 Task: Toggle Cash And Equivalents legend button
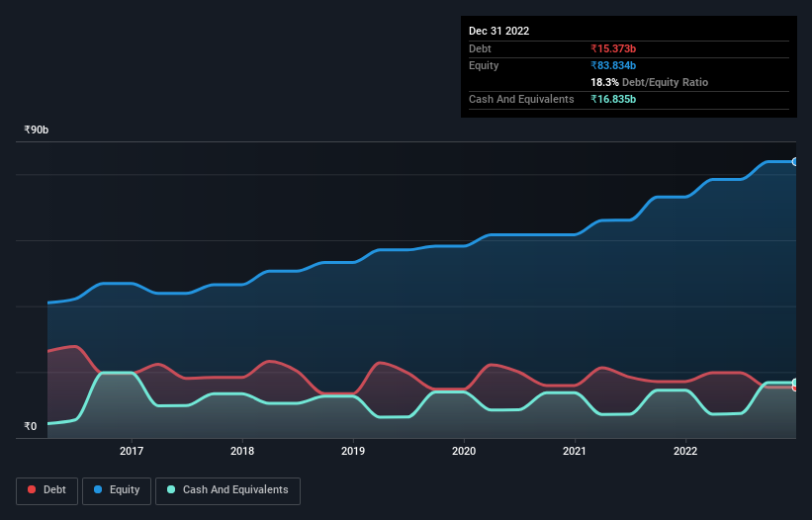point(227,490)
